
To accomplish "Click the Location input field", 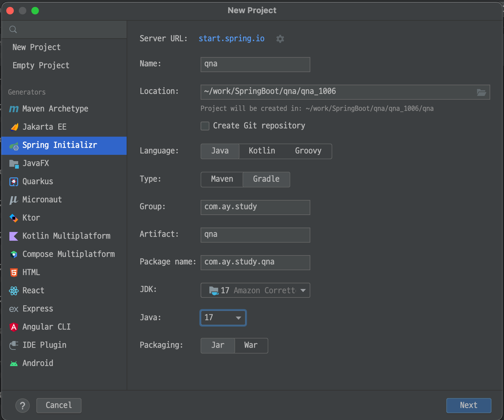I will [345, 92].
